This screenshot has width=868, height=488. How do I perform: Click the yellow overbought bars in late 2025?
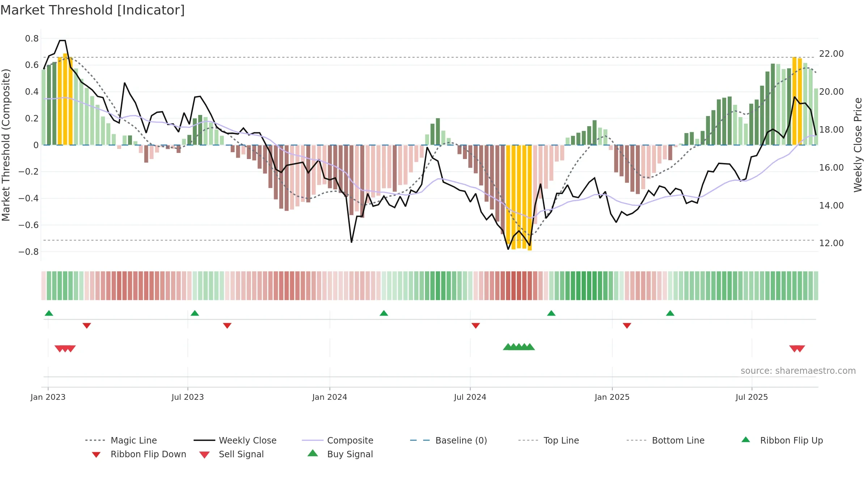coord(797,101)
